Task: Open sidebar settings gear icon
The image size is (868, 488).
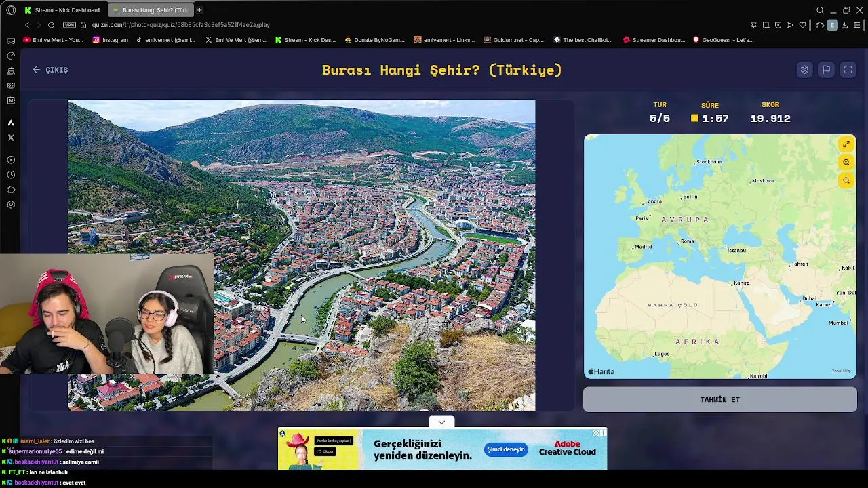Action: (x=11, y=205)
